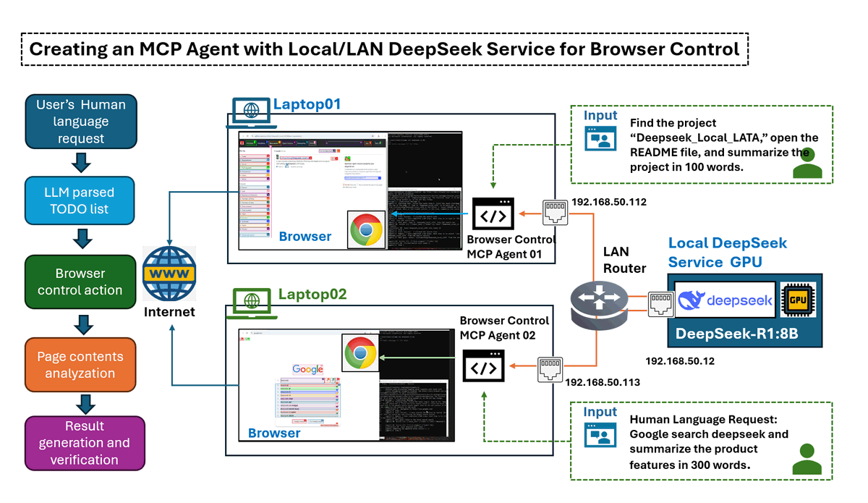Click the "Input" label above the Deepseek_Local_LATA icon
The height and width of the screenshot is (503, 868).
tap(601, 115)
